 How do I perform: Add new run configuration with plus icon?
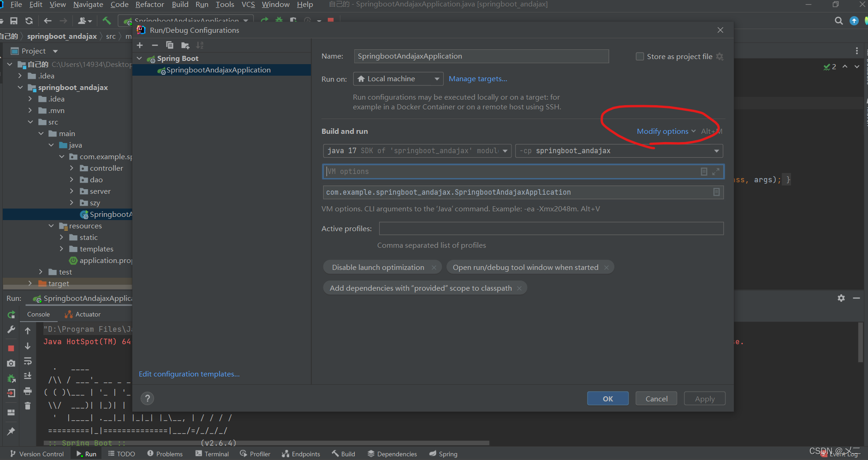coord(140,45)
